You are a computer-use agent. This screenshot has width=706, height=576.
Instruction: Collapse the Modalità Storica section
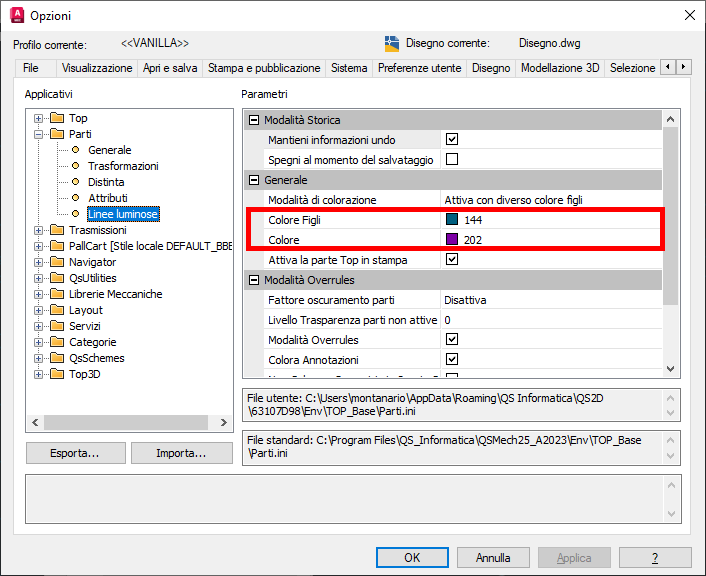[x=254, y=120]
